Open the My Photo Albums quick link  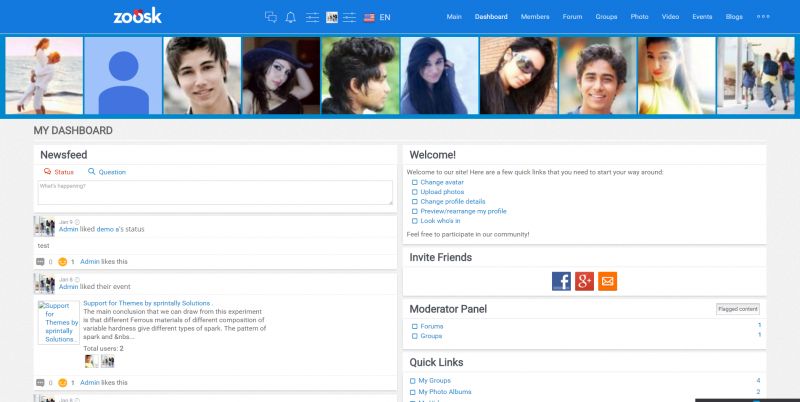point(445,392)
